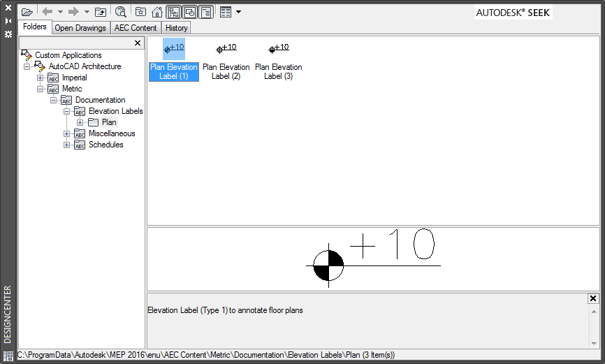Collapse the Elevation Labels node
This screenshot has height=364, width=605.
[x=67, y=112]
